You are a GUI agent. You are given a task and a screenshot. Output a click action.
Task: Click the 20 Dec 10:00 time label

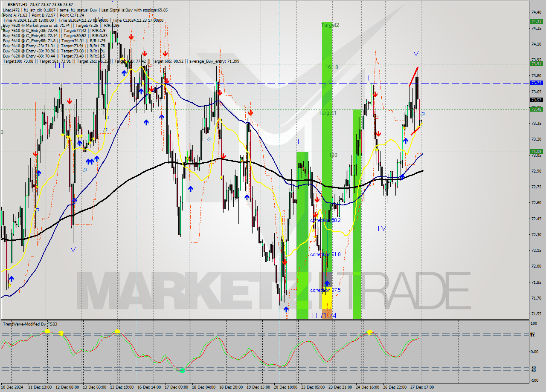tap(286, 387)
